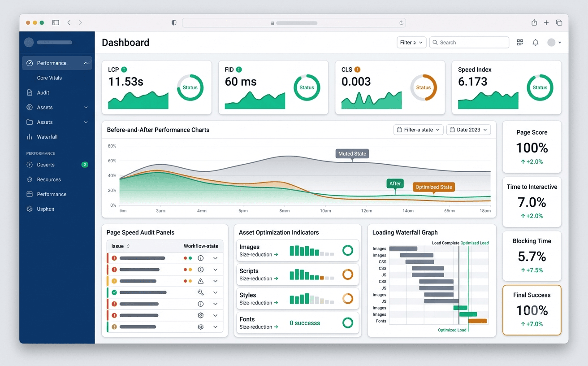Click the '0 successs' text in Fonts
The image size is (588, 366).
(x=305, y=323)
